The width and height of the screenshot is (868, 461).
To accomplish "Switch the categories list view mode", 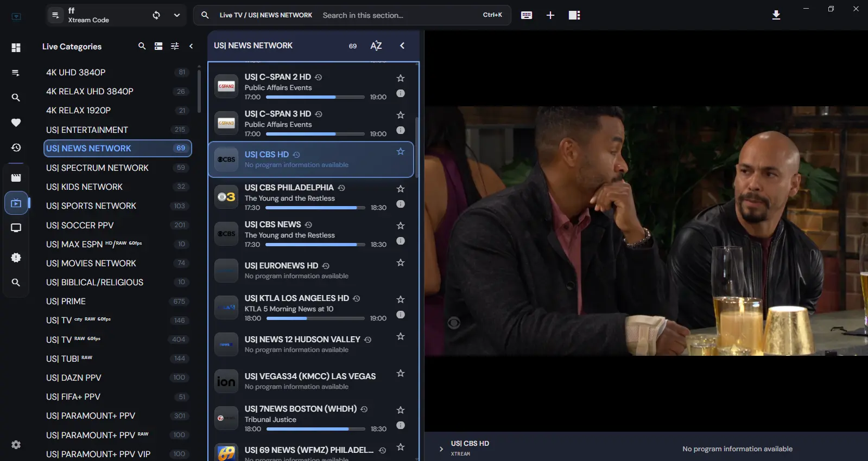I will point(159,46).
